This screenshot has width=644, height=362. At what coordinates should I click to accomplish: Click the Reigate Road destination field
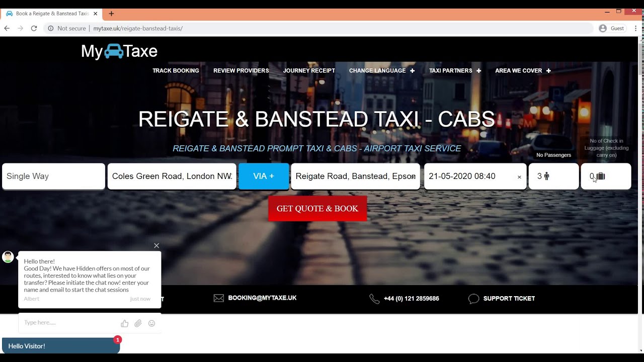click(355, 176)
